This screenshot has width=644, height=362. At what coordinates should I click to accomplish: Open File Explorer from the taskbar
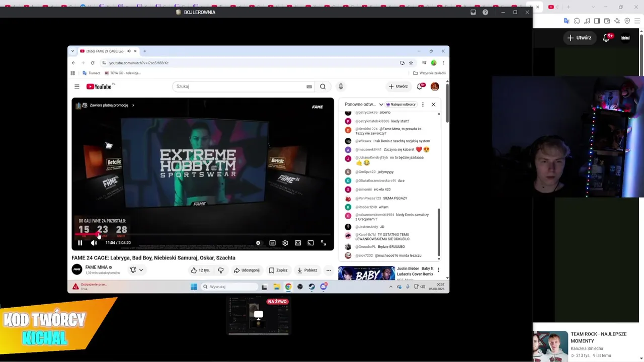pyautogui.click(x=276, y=287)
